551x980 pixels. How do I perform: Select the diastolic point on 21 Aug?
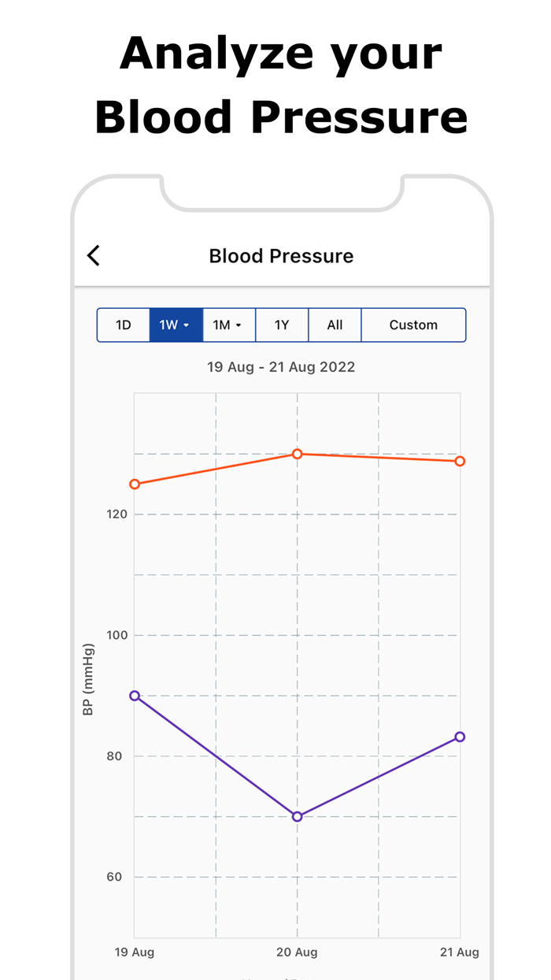tap(460, 737)
